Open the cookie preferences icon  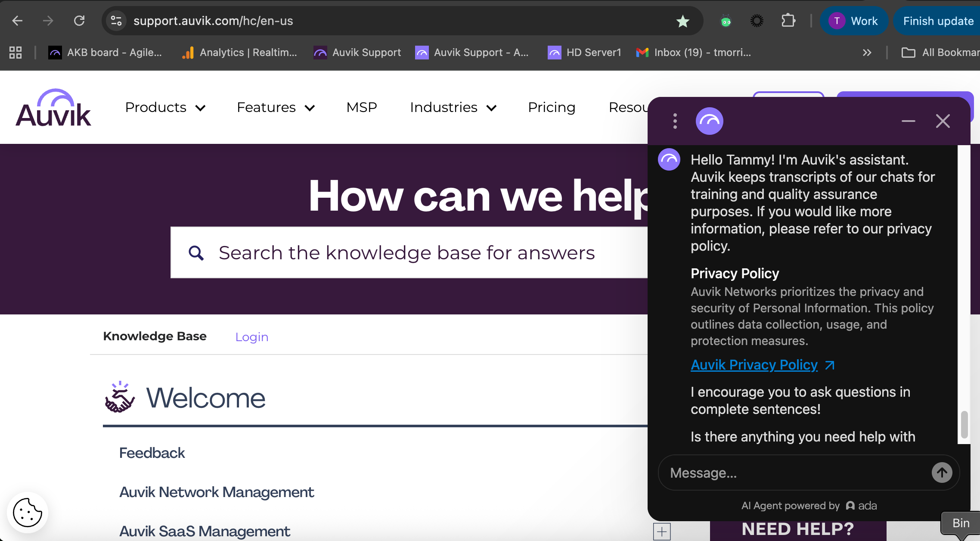(28, 513)
